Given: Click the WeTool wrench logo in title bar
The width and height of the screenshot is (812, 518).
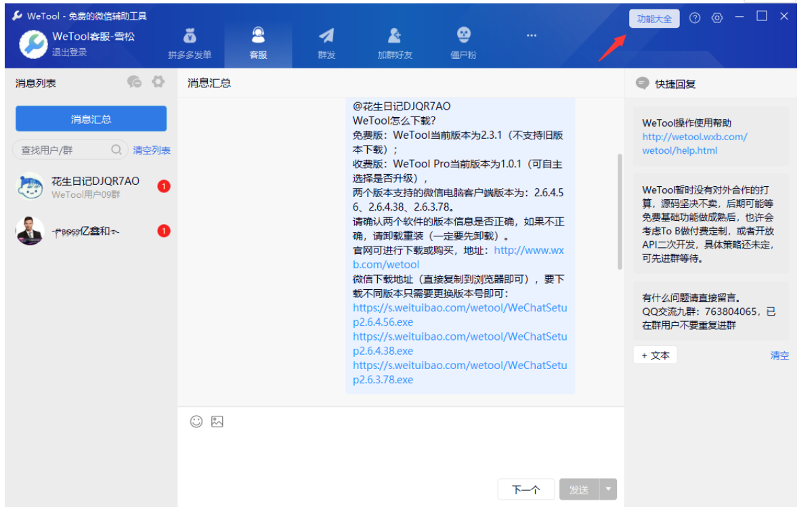Looking at the screenshot, I should (18, 16).
